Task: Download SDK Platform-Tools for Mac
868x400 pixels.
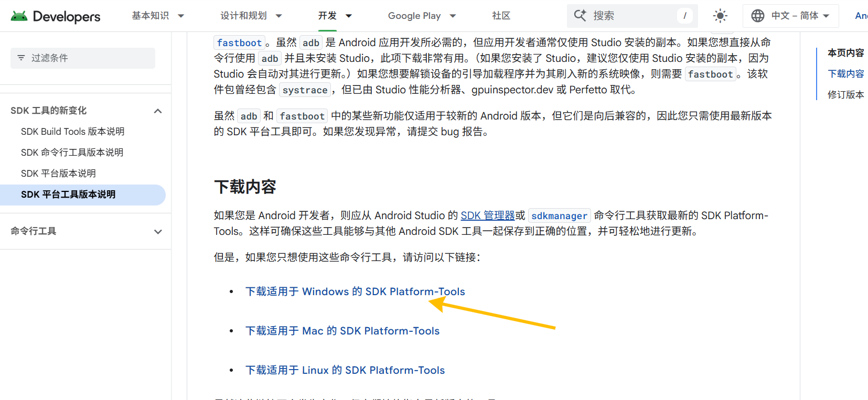Action: point(342,331)
